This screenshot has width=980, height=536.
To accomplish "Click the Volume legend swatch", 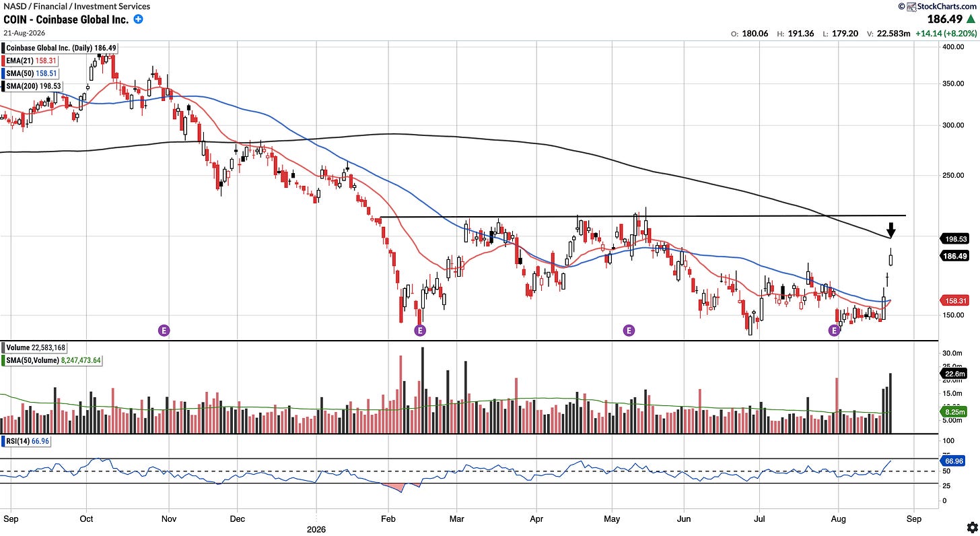I will (x=3, y=348).
